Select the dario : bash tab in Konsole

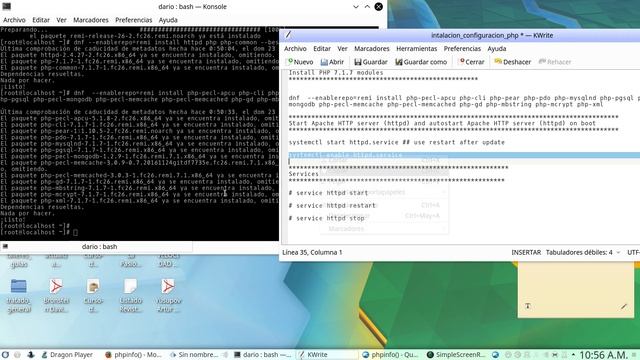pyautogui.click(x=96, y=247)
